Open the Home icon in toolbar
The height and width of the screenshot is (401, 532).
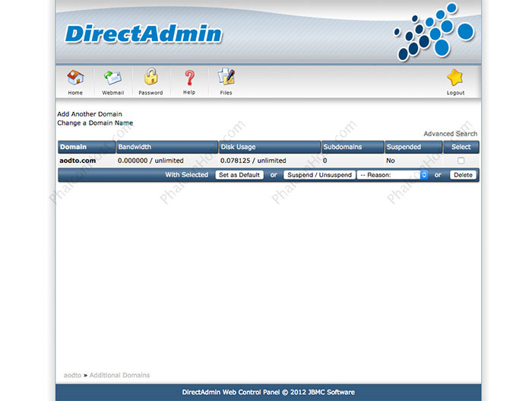pos(75,78)
